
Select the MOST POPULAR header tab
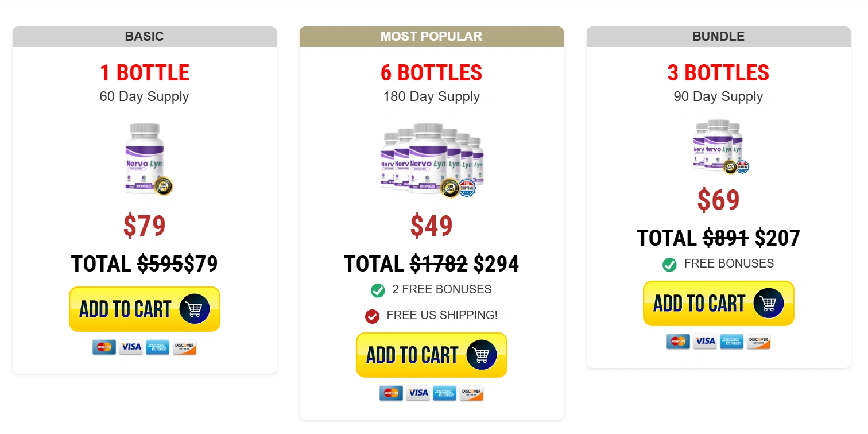(x=431, y=36)
